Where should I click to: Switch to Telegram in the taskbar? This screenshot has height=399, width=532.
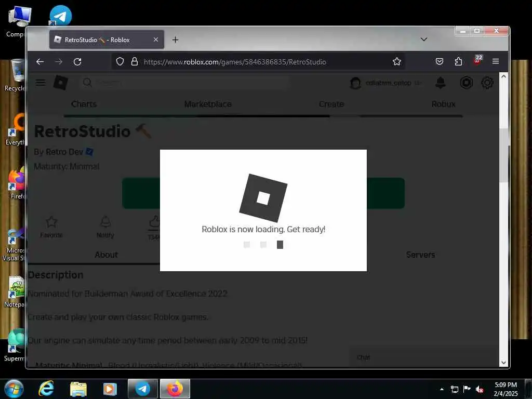142,389
